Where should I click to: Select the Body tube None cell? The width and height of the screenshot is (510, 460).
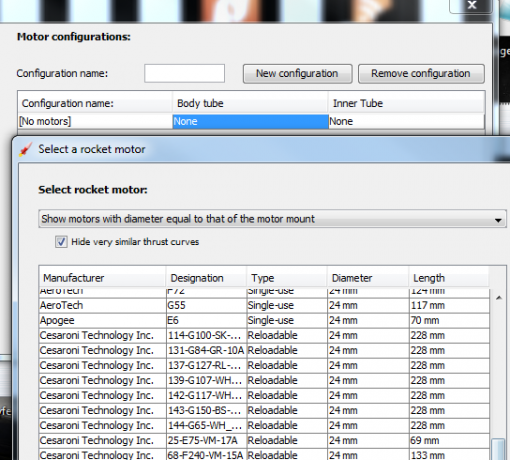pyautogui.click(x=250, y=121)
